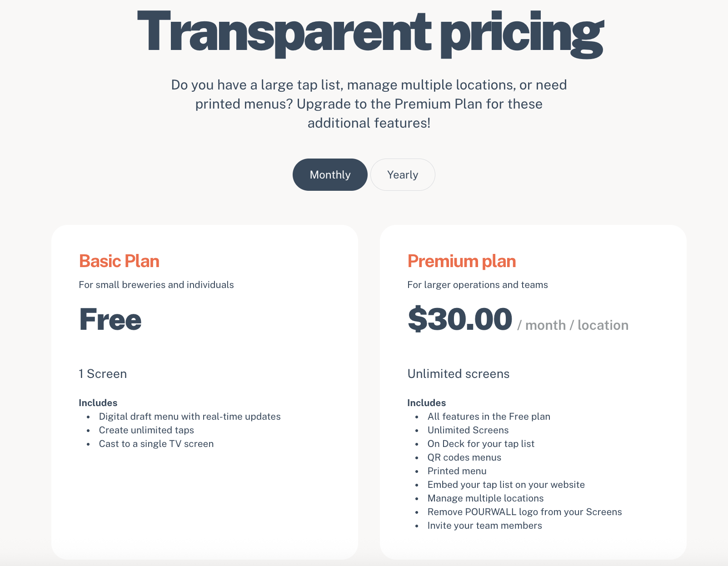Screen dimensions: 728x566
Task: Click the $30.00 price amount
Action: pyautogui.click(x=460, y=319)
